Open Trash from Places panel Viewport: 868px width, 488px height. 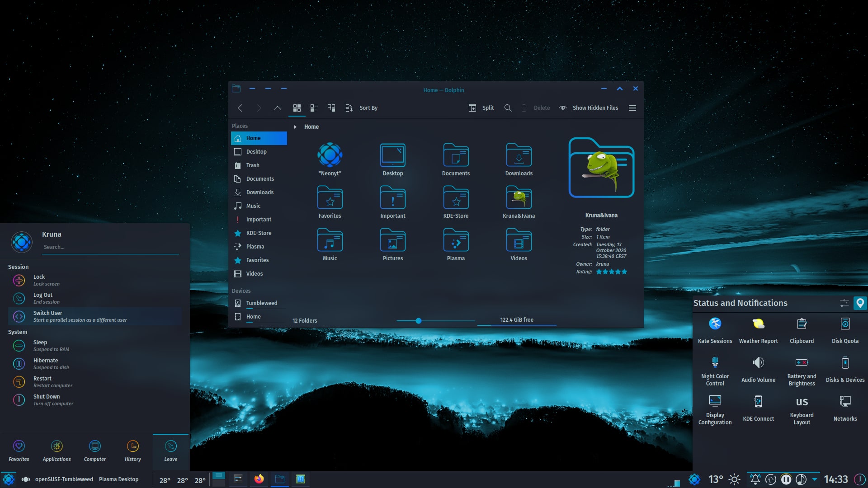259,165
